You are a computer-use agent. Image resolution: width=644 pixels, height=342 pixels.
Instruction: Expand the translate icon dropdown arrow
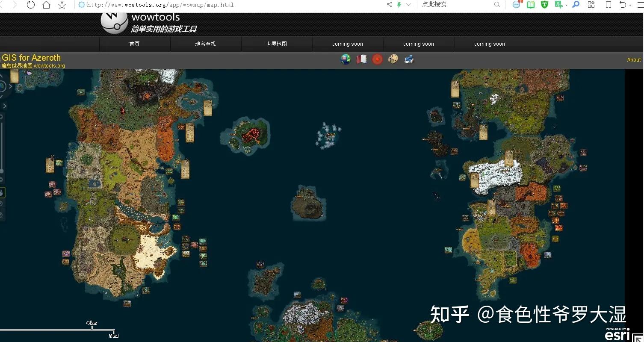(566, 5)
